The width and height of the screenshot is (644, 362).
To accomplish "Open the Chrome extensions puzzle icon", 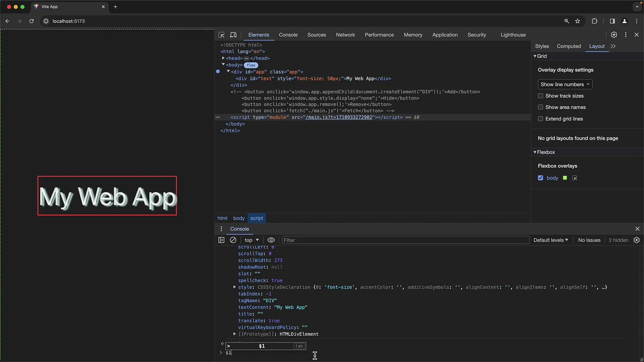I will (594, 21).
